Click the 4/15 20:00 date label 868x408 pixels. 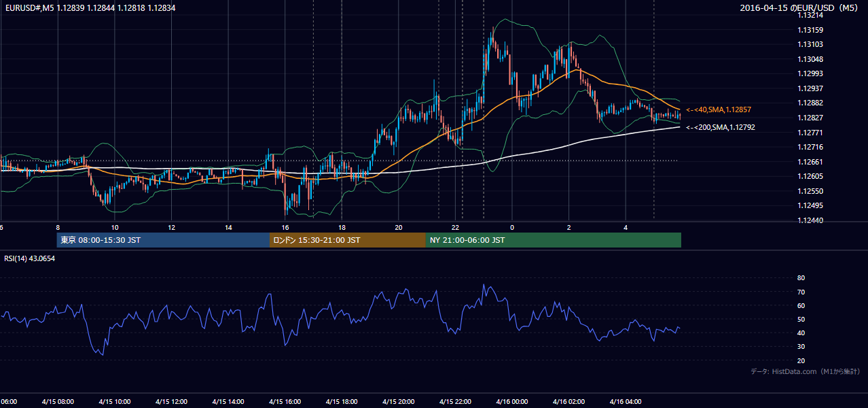(x=399, y=402)
